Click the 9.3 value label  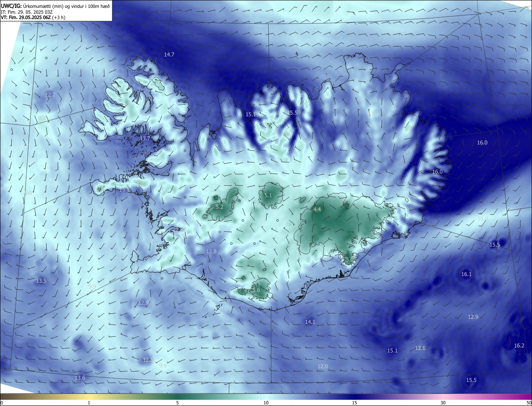pos(42,118)
